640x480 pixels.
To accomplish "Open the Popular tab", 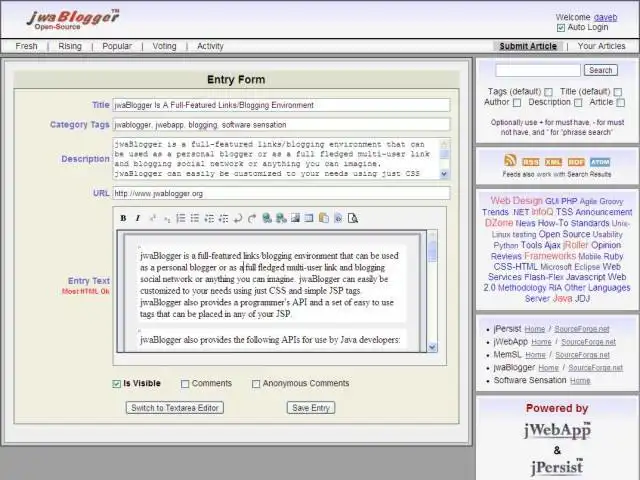I will [117, 46].
